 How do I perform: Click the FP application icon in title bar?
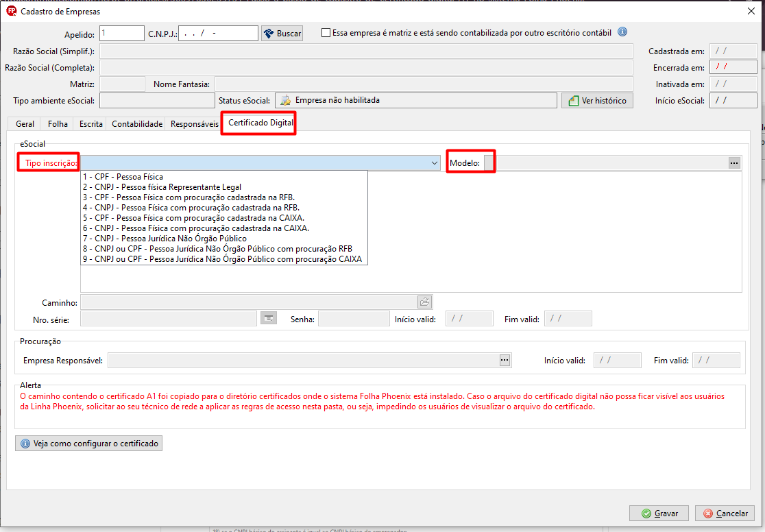pyautogui.click(x=11, y=11)
